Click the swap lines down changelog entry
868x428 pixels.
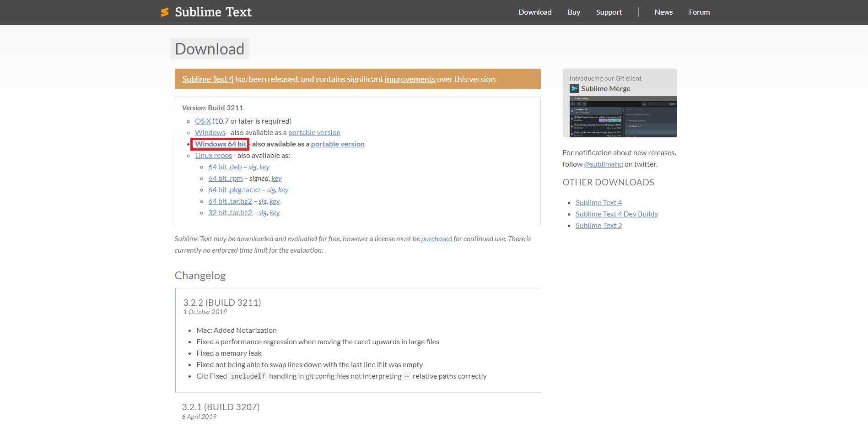[309, 365]
